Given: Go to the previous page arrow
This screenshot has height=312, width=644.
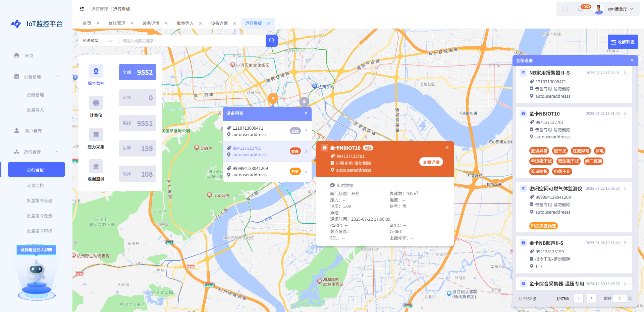Looking at the screenshot, I should tap(579, 298).
